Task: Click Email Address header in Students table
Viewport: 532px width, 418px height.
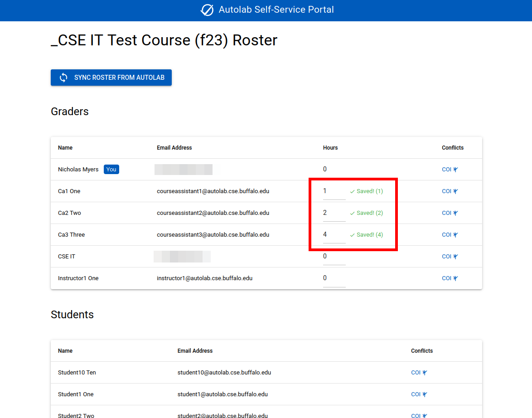Action: (x=195, y=351)
